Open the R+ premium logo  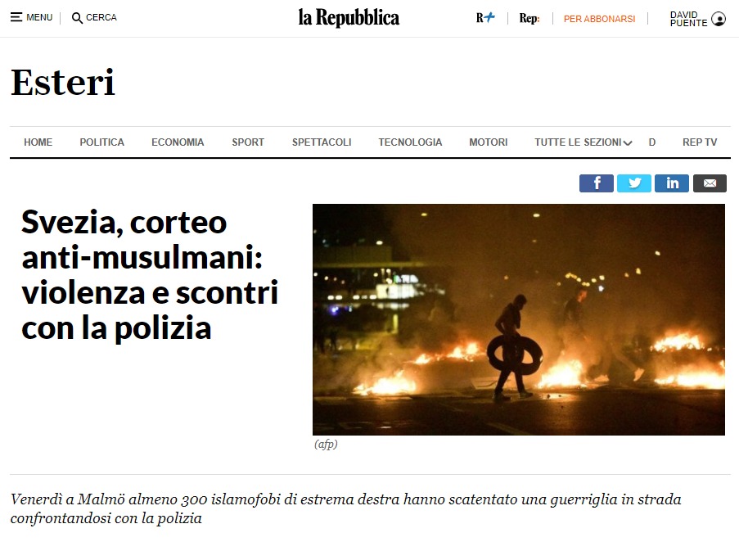485,18
